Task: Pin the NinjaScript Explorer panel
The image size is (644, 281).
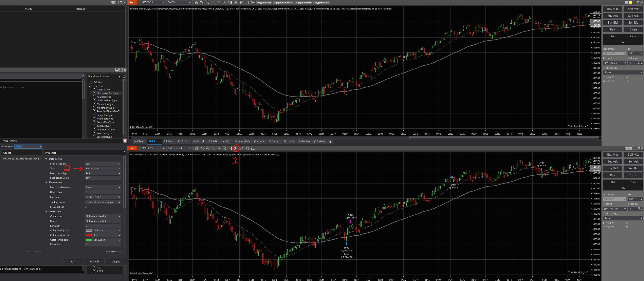Action: click(x=119, y=76)
